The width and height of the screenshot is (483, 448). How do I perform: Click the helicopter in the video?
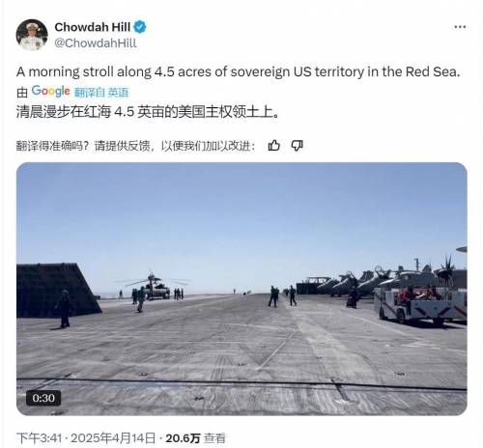tap(155, 286)
